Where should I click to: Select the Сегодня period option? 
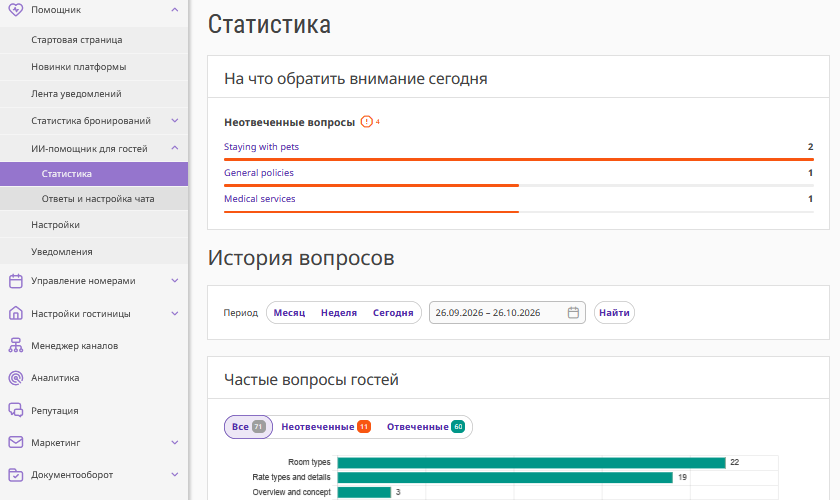click(393, 312)
